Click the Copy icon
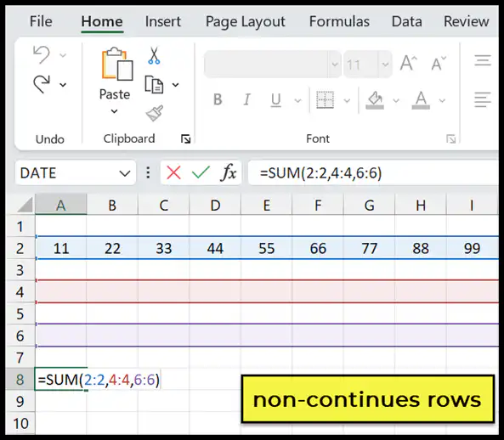Viewport: 504px width, 440px height. pos(154,84)
